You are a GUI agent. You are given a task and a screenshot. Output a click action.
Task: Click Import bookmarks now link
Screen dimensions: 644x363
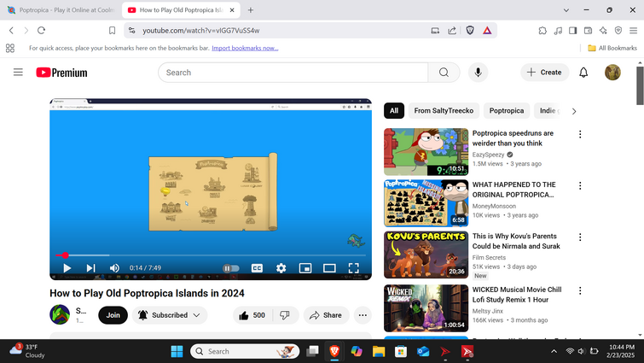point(245,48)
